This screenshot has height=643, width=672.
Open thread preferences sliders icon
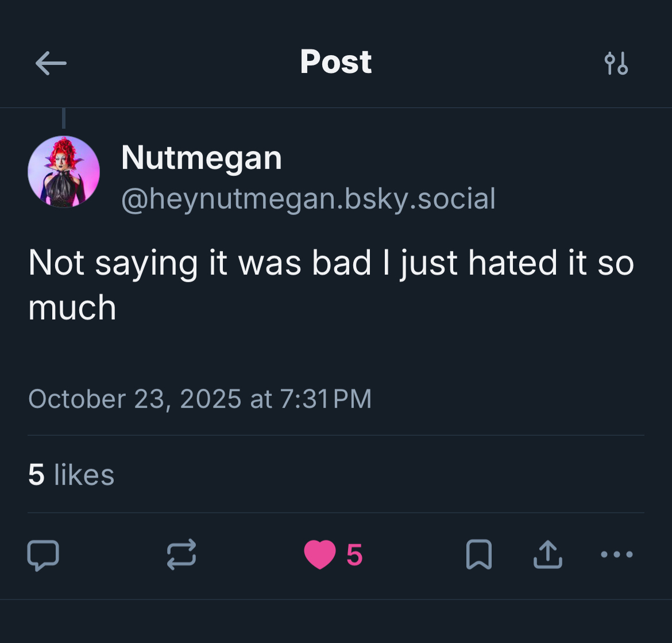coord(616,63)
